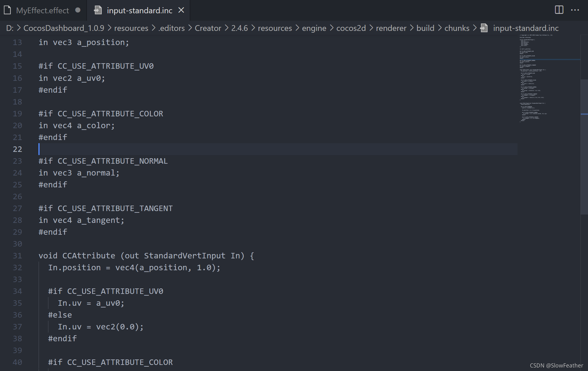Close the input-standard.inc tab

tap(181, 10)
